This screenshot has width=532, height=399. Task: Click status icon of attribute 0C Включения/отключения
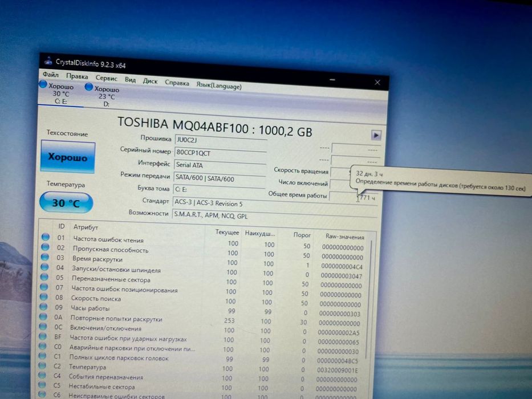click(43, 327)
